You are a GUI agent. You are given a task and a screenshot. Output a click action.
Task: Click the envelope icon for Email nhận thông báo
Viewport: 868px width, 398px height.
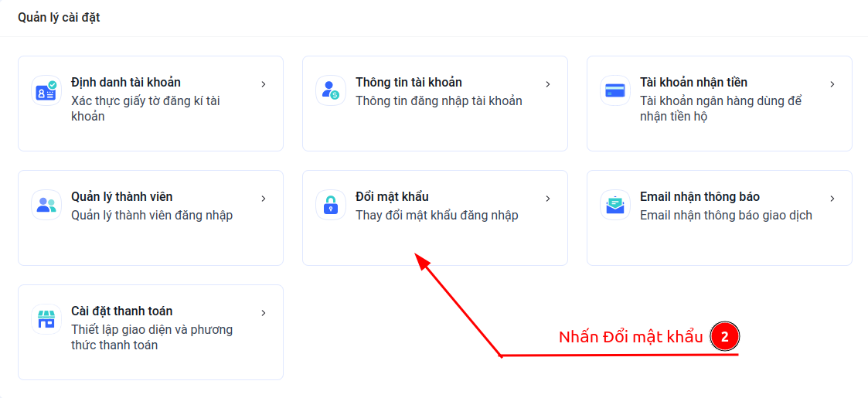click(615, 205)
